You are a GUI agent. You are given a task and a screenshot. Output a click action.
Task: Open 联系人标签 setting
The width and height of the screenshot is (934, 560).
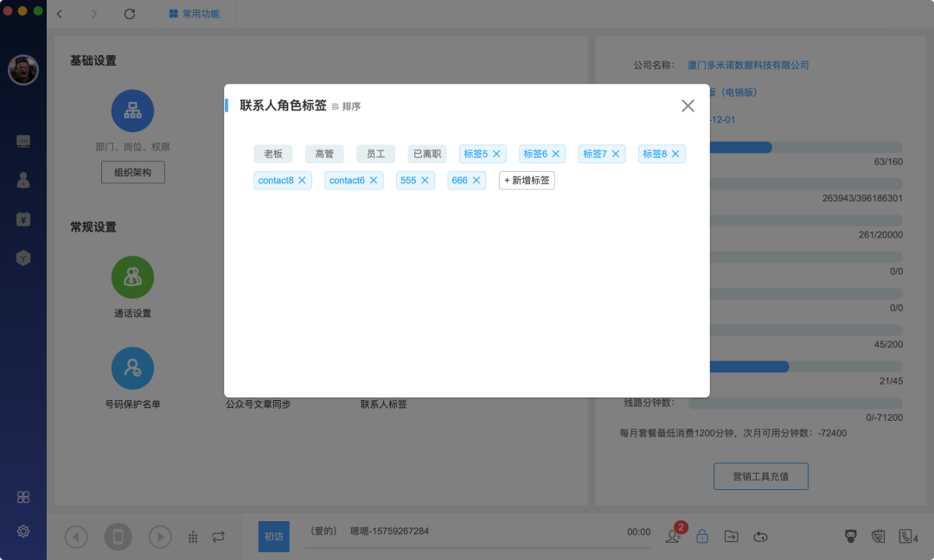coord(384,404)
